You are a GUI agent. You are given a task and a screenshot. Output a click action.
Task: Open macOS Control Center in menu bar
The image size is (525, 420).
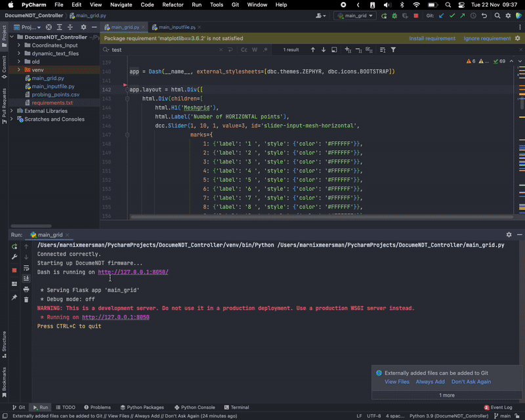point(461,5)
